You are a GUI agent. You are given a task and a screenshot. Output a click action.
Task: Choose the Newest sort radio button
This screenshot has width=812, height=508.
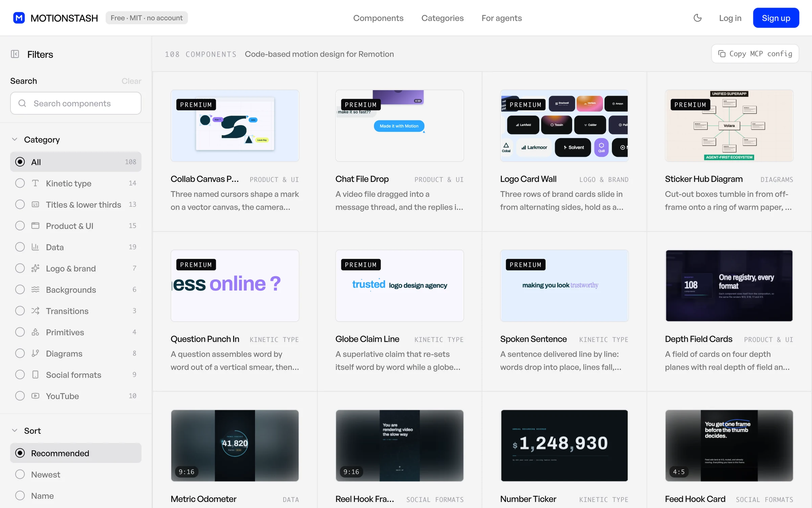(x=20, y=474)
